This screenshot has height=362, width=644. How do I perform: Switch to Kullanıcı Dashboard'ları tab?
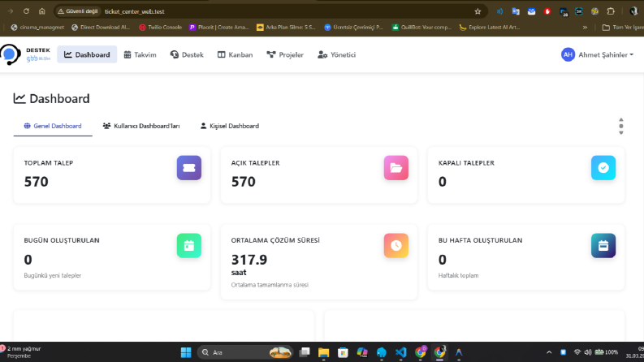pos(141,126)
